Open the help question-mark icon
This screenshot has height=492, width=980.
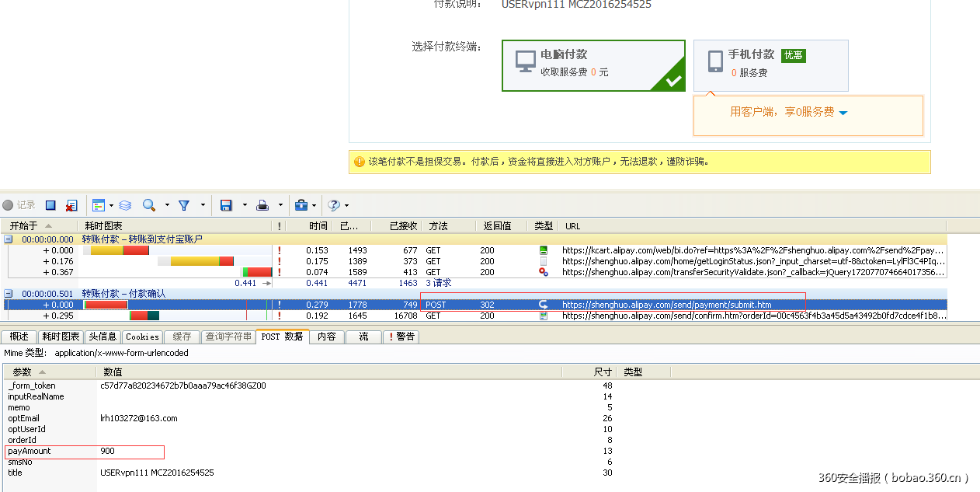point(334,205)
